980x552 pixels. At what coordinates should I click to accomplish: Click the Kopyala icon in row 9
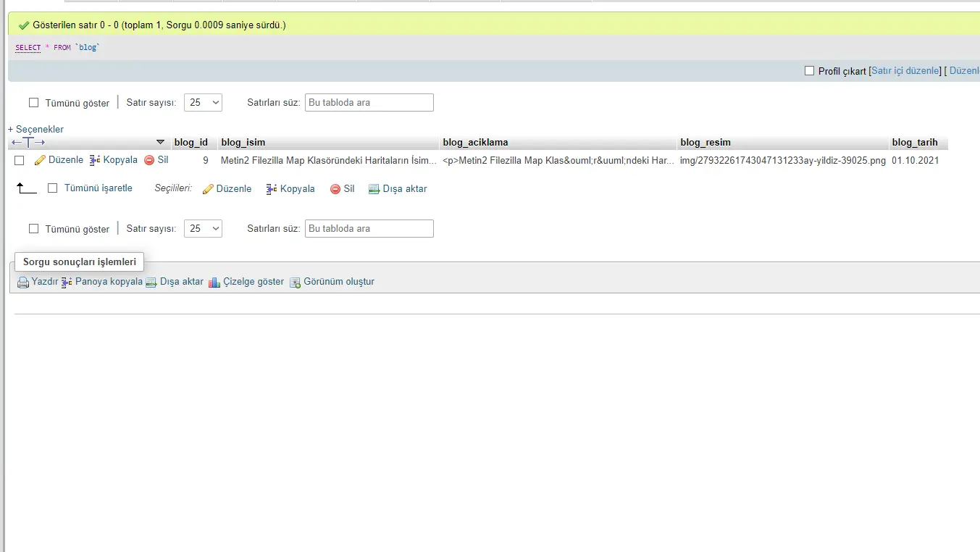pos(95,160)
